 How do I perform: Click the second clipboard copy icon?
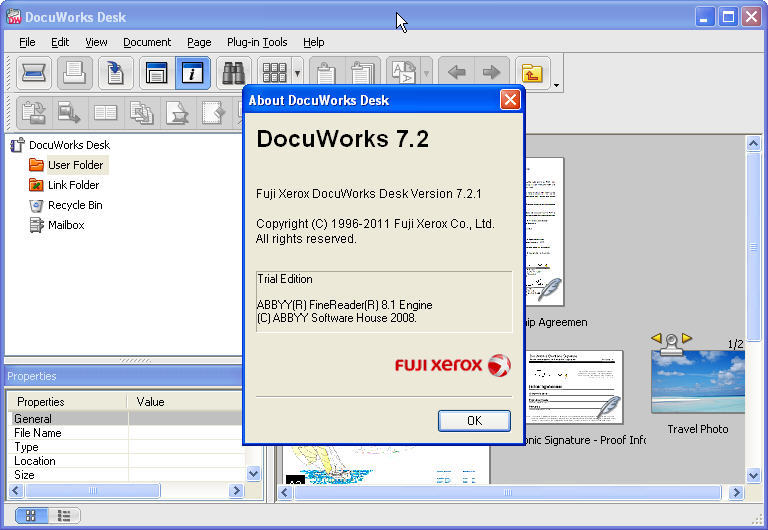pos(362,72)
